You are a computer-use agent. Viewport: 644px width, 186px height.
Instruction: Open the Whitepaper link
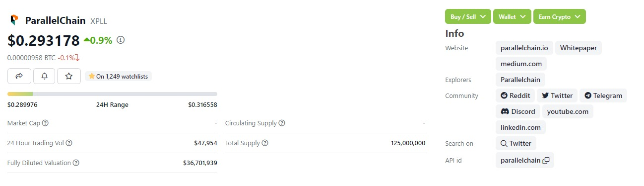pyautogui.click(x=579, y=48)
